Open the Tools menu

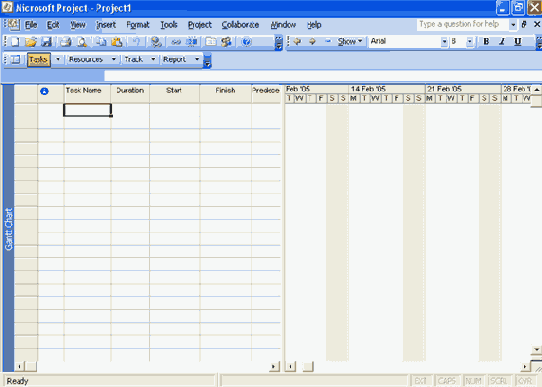point(169,25)
